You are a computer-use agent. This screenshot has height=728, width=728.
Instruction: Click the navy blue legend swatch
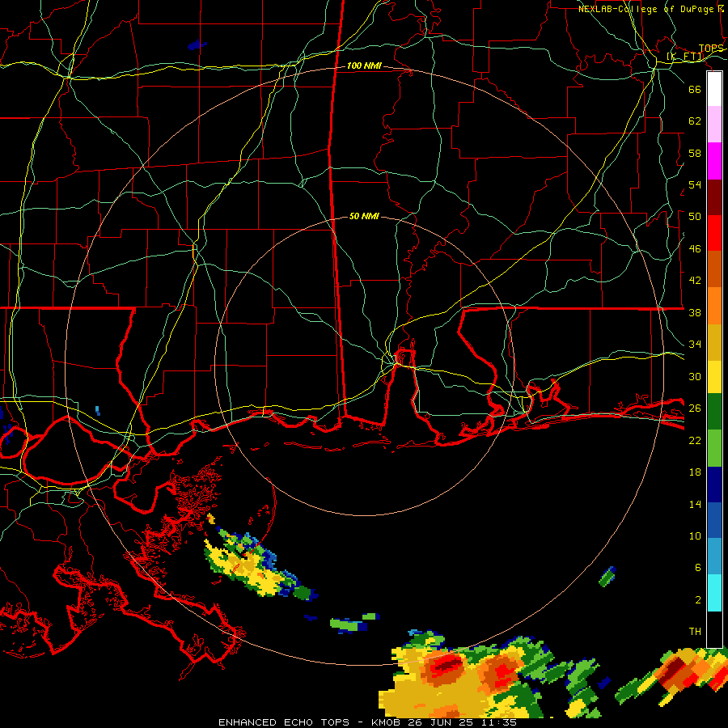[x=714, y=485]
